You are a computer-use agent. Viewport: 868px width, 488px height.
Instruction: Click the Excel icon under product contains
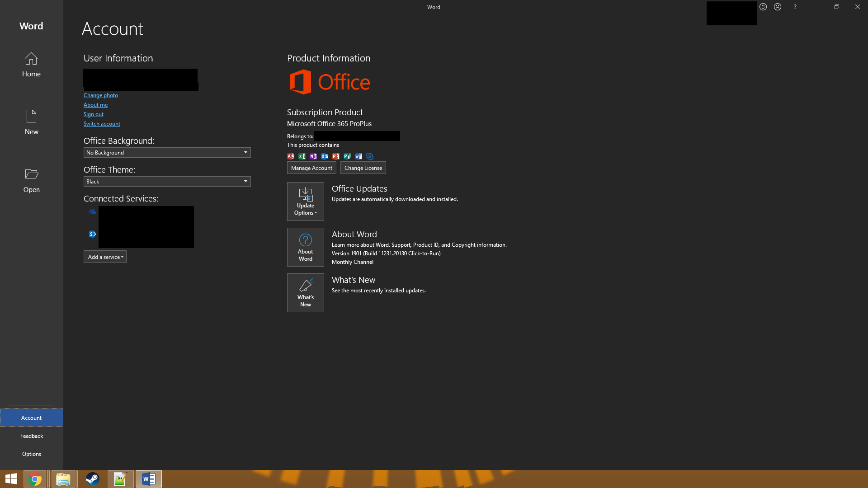coord(302,156)
